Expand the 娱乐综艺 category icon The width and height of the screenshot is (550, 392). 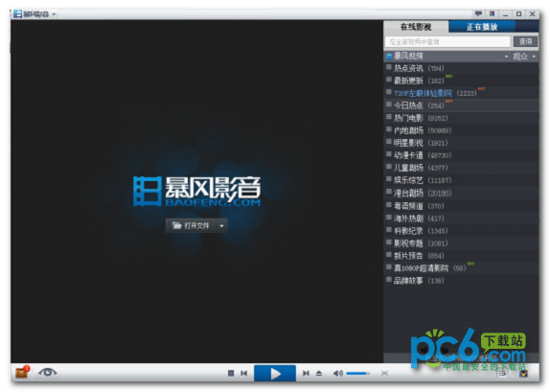pyautogui.click(x=389, y=179)
